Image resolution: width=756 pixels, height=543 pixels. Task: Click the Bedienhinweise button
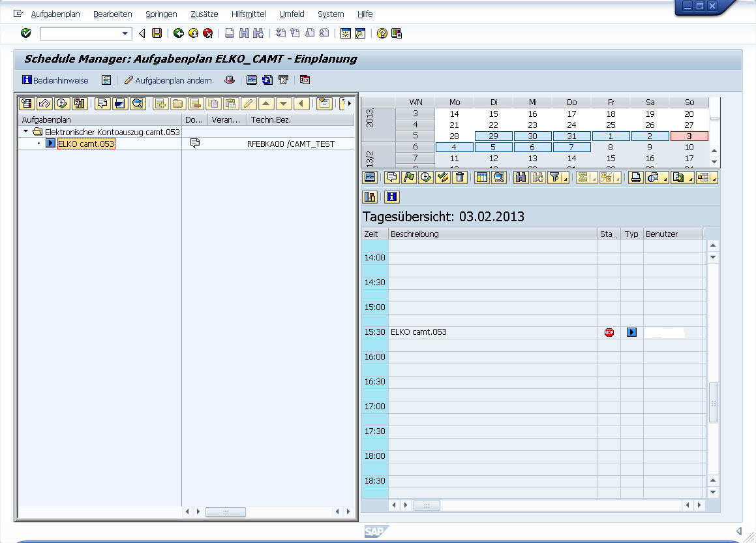55,80
